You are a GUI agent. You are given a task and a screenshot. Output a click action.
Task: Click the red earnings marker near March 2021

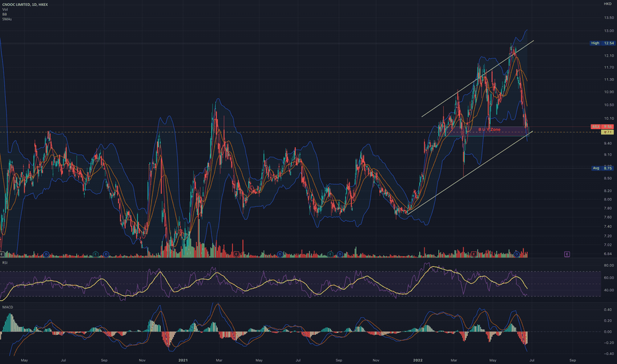[x=236, y=254]
